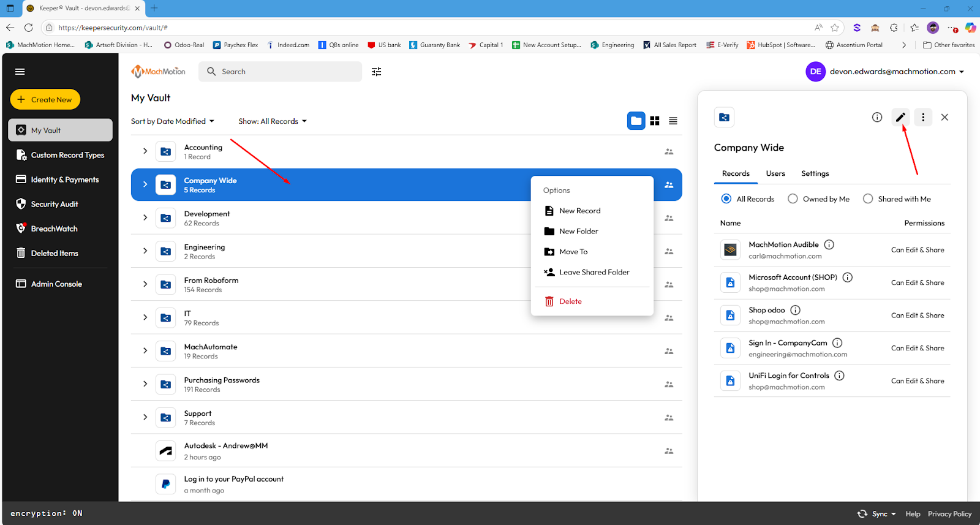Click info icon next to MachMotion Audible
This screenshot has height=525, width=980.
[829, 244]
